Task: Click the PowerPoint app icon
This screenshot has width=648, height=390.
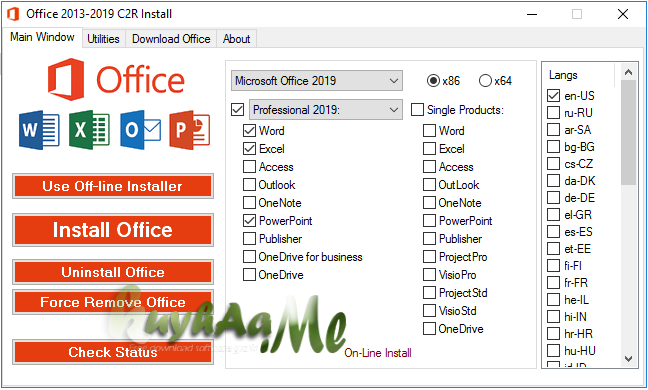Action: click(190, 130)
